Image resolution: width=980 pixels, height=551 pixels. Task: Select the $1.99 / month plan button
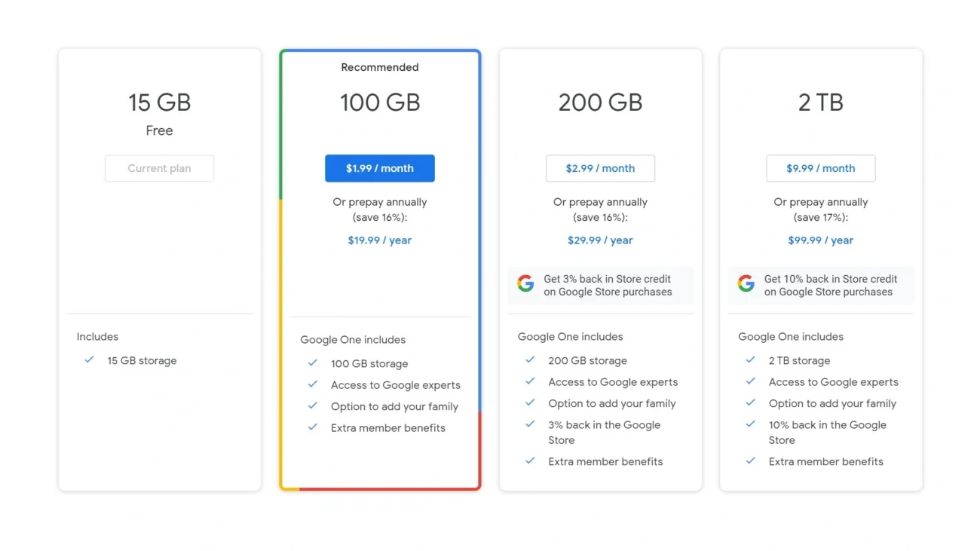pyautogui.click(x=379, y=168)
